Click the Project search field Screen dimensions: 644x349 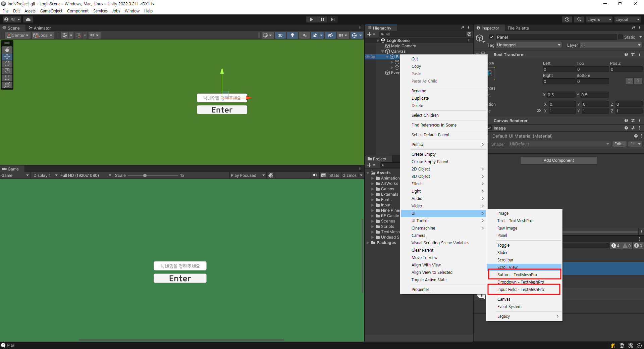[x=391, y=165]
